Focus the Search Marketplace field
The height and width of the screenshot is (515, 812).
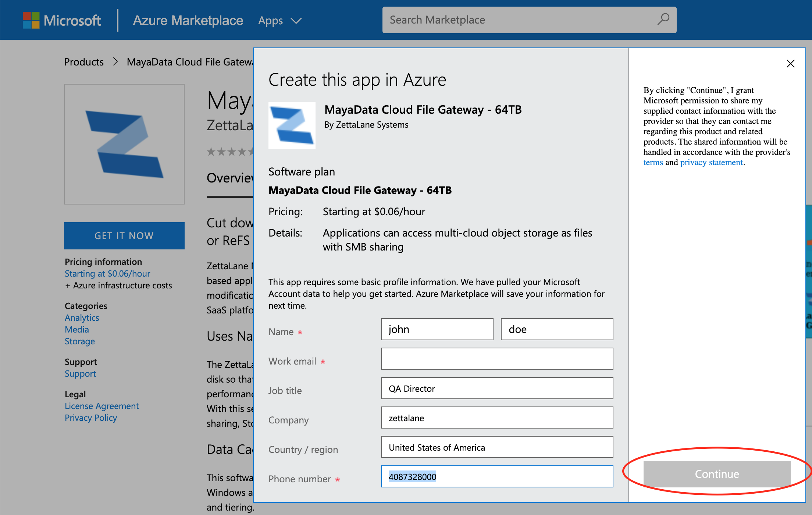[515, 20]
